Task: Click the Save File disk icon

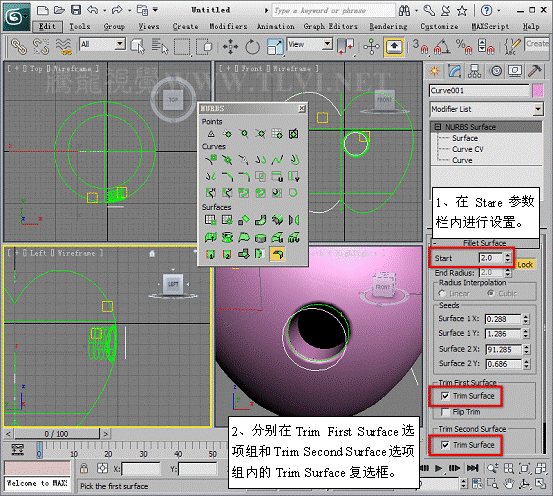Action: click(x=76, y=10)
